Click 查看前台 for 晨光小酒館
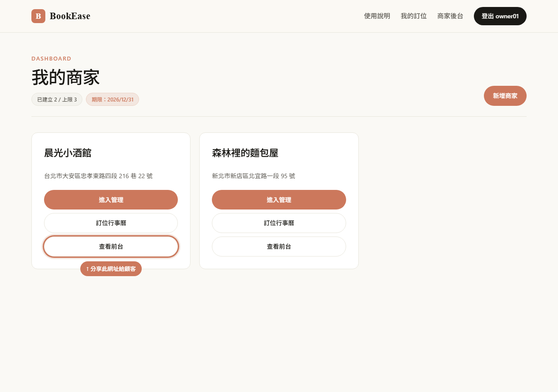 coord(111,247)
